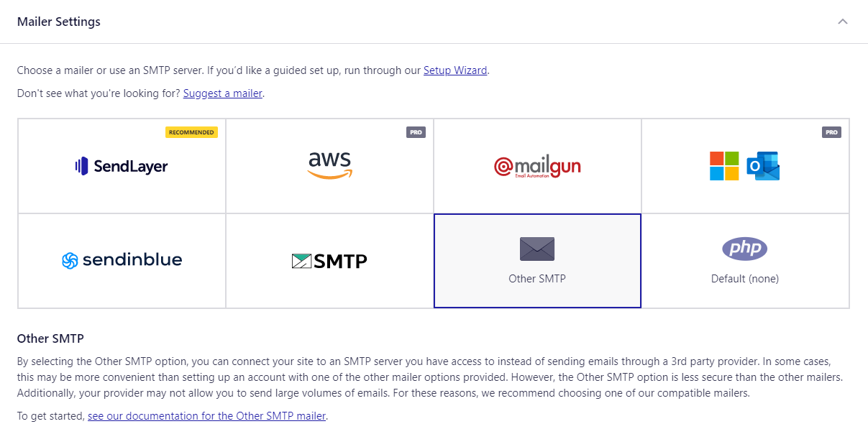This screenshot has height=429, width=868.
Task: Click the yellow RECOMMENDED badge
Action: click(x=191, y=132)
